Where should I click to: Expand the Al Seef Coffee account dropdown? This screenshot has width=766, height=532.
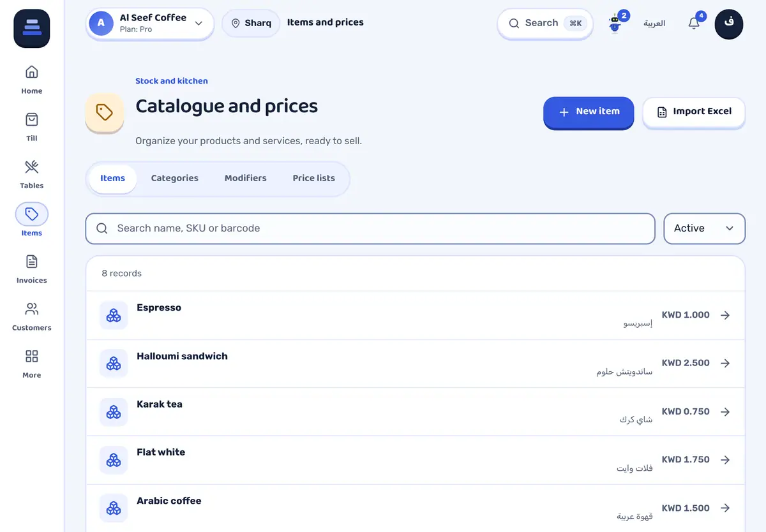point(150,24)
